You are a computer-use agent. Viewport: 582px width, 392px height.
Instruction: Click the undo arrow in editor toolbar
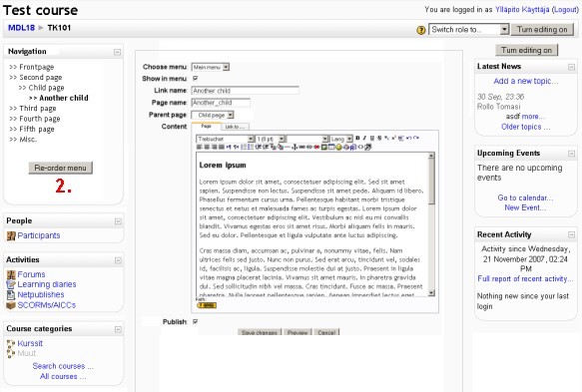coord(409,138)
